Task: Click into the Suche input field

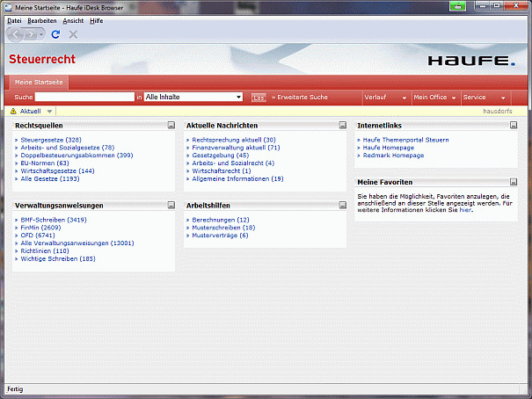Action: tap(84, 97)
